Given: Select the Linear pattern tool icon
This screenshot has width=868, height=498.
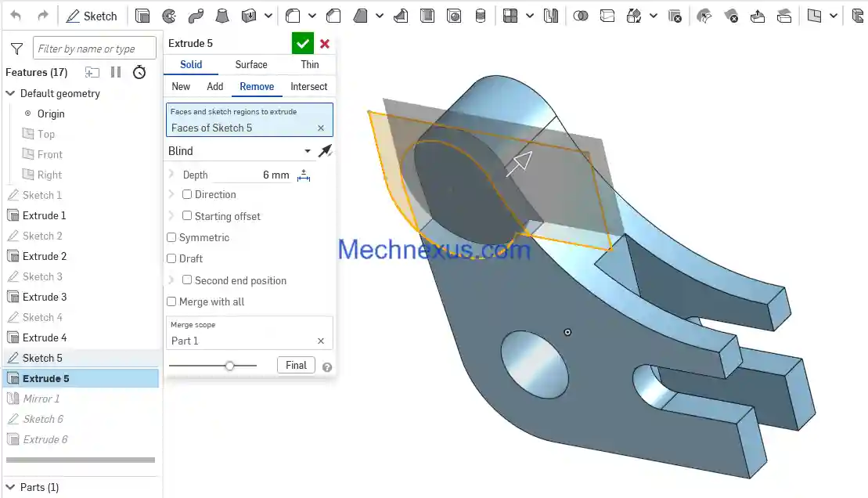Looking at the screenshot, I should point(510,16).
